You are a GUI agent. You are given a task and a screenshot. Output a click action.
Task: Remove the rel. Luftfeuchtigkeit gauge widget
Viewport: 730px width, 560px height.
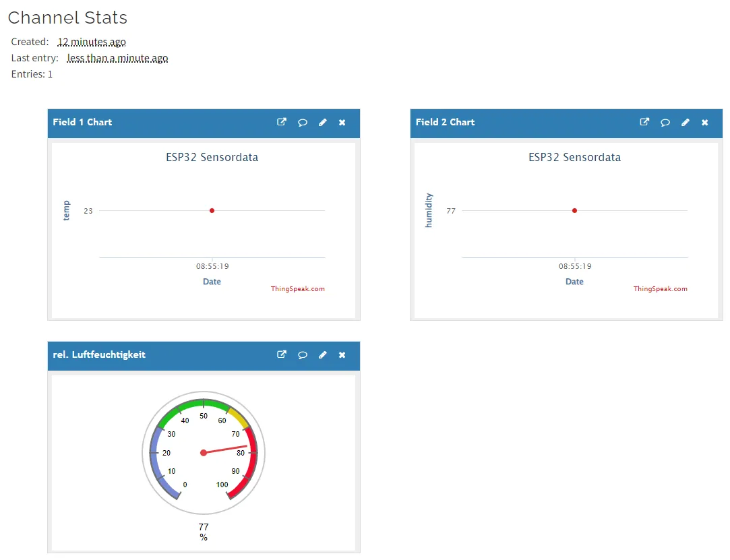(342, 354)
